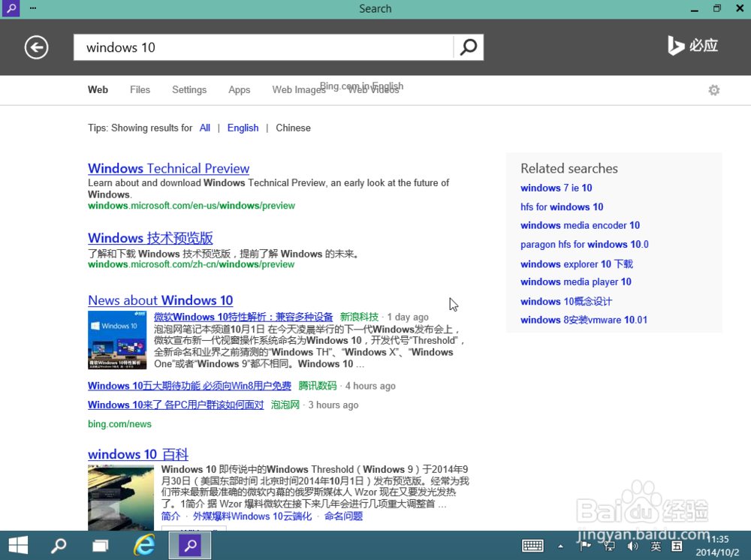Open the Windows Start button
This screenshot has height=560, width=751.
[18, 545]
